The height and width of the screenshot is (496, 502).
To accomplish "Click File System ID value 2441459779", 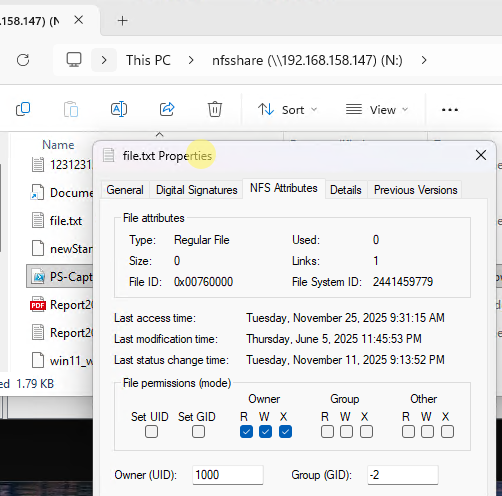I will (x=403, y=282).
